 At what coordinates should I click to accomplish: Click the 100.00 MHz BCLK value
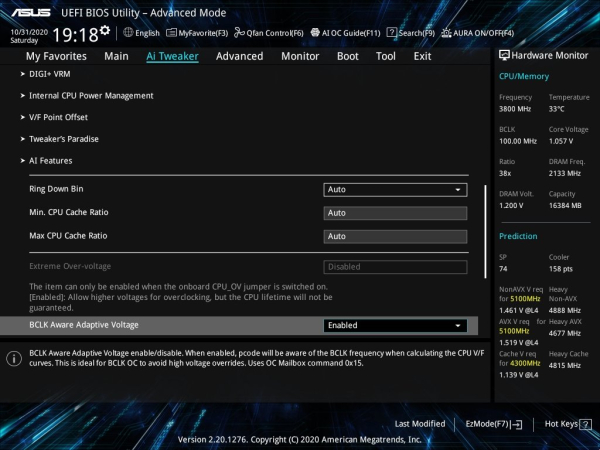click(x=518, y=141)
